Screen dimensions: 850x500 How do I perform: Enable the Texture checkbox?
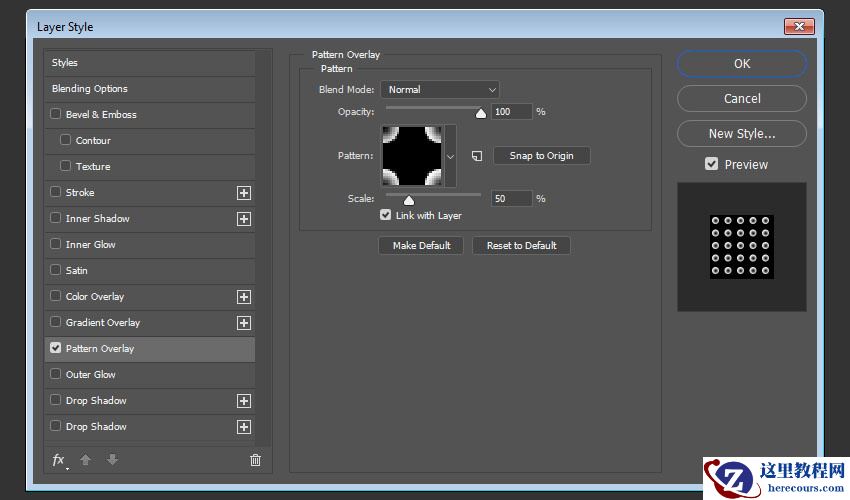click(65, 166)
